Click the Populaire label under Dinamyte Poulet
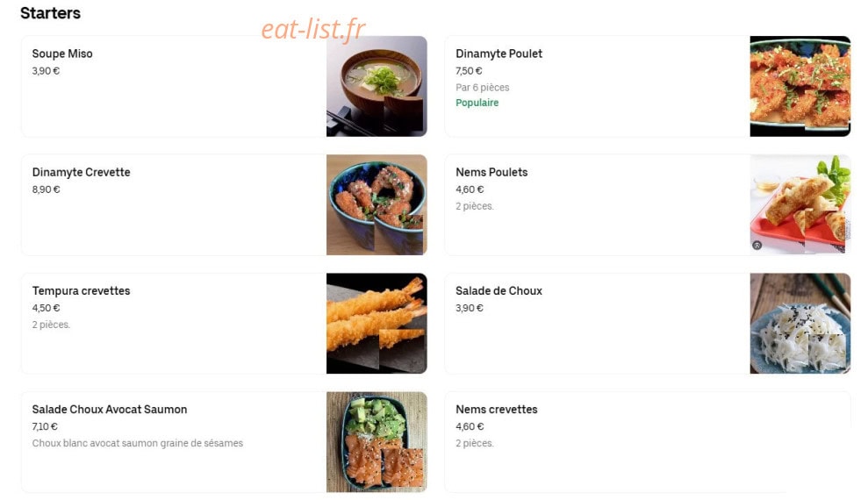Image resolution: width=868 pixels, height=500 pixels. (x=477, y=103)
